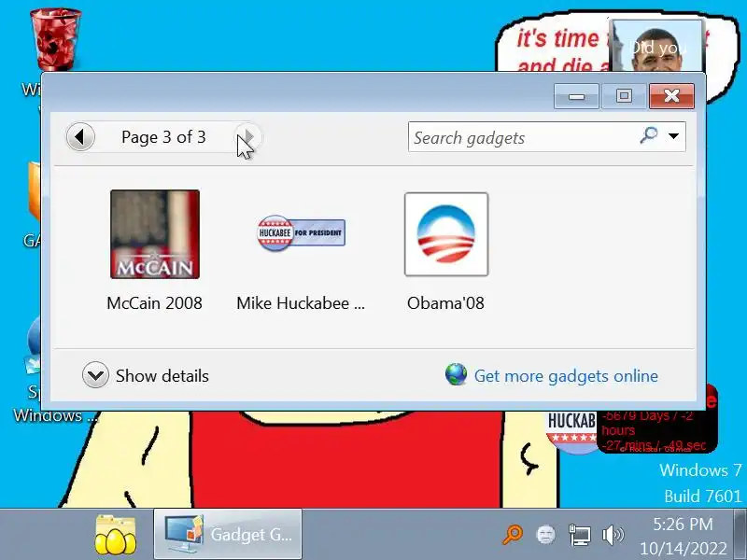
Task: Click the Obama'08 label
Action: tap(445, 303)
